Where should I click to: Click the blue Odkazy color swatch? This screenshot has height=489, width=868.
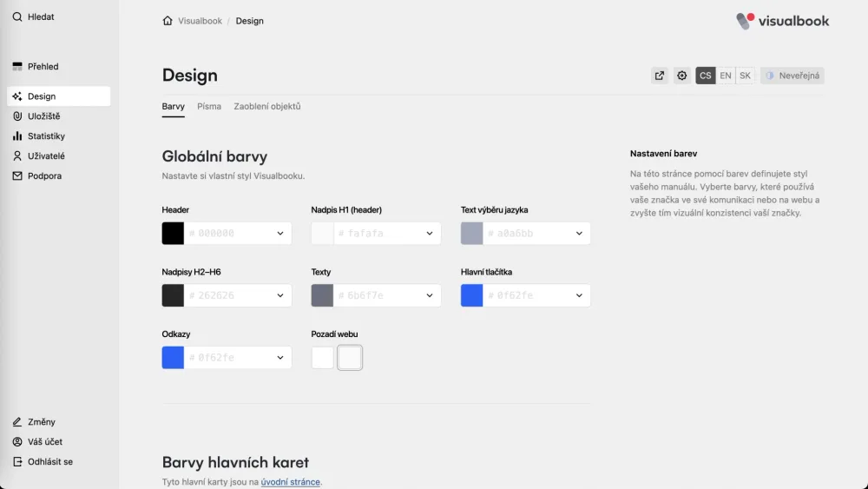tap(173, 358)
